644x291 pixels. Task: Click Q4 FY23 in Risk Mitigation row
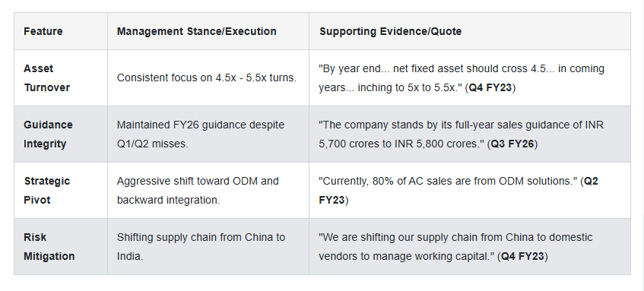[522, 257]
